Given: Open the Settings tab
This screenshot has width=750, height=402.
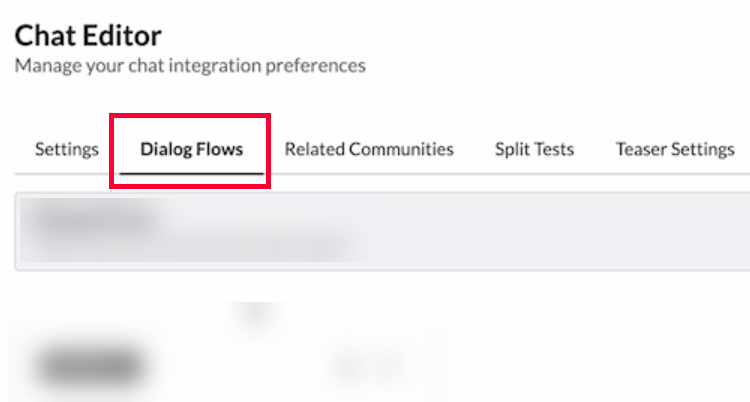Looking at the screenshot, I should 67,149.
